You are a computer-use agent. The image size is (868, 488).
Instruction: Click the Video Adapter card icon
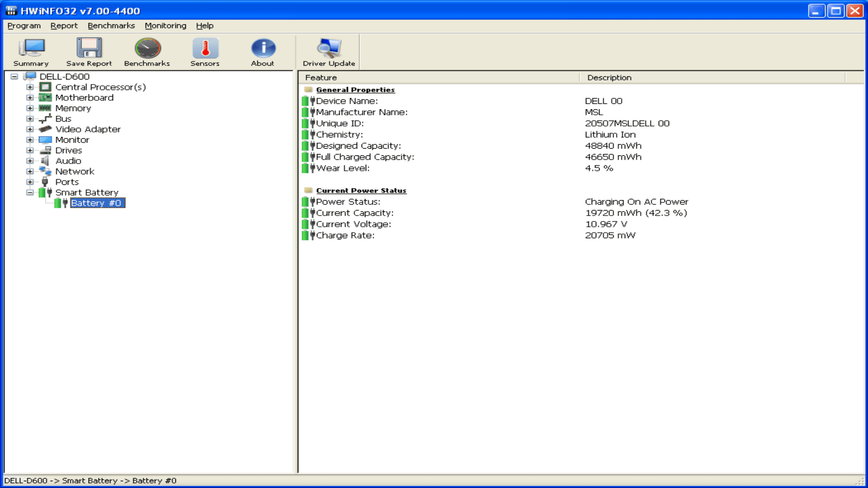[x=45, y=129]
